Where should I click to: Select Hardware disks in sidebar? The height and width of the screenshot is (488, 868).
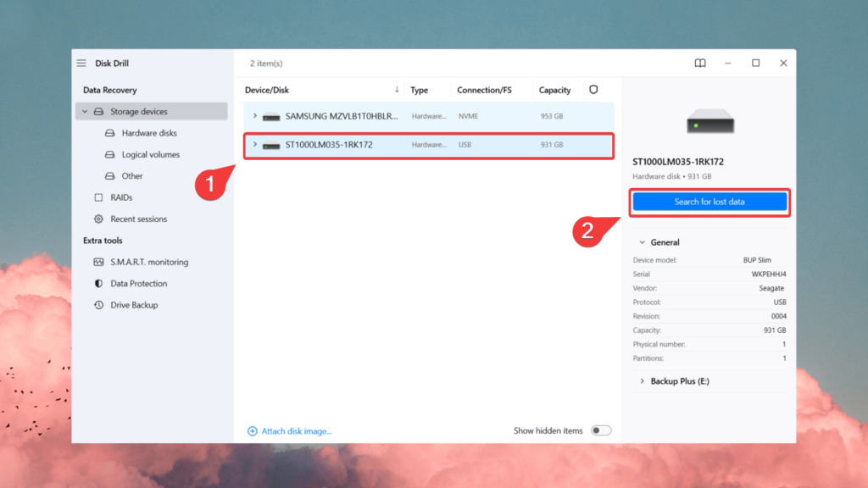click(148, 133)
